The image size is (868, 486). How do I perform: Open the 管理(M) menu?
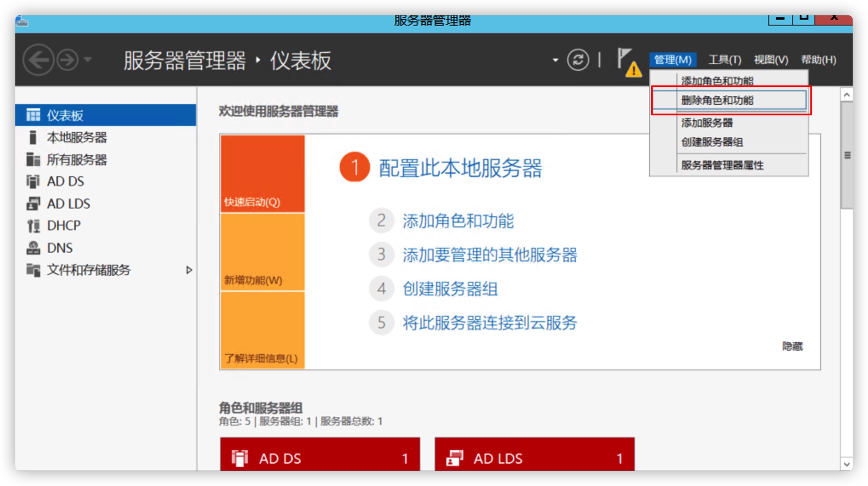coord(673,60)
